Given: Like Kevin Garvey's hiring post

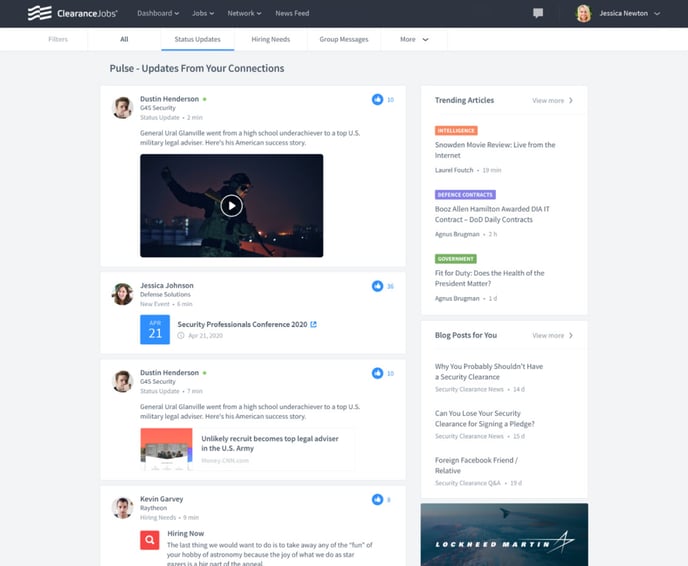Looking at the screenshot, I should click(x=377, y=499).
